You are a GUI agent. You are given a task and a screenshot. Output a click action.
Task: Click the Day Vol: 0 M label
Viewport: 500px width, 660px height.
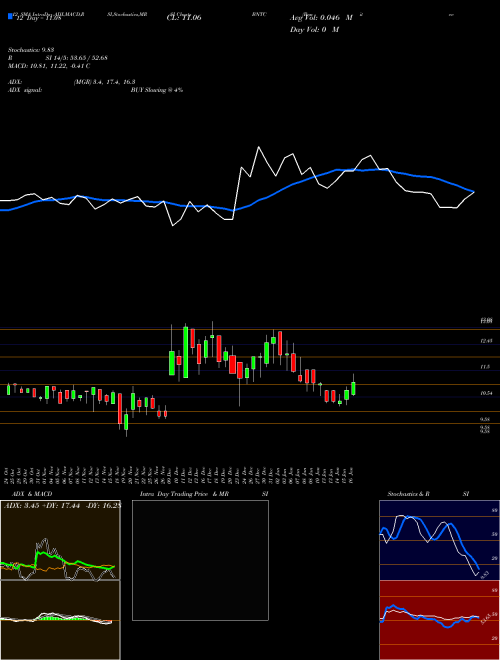pos(314,30)
